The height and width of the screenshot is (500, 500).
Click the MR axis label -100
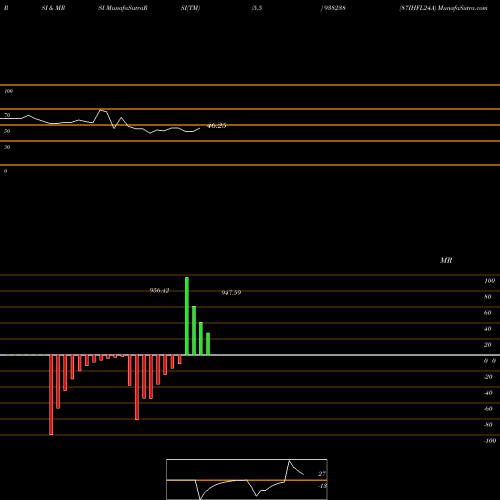pyautogui.click(x=490, y=441)
